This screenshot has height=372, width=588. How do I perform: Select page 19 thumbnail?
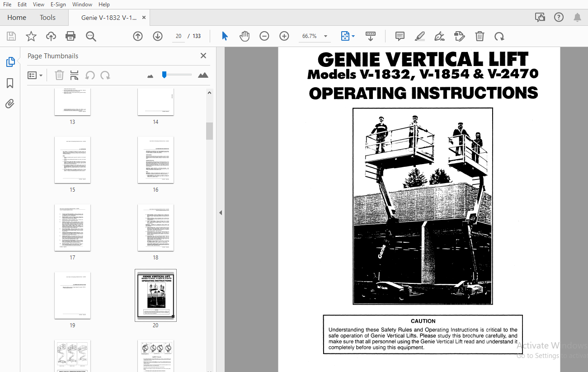pos(72,296)
